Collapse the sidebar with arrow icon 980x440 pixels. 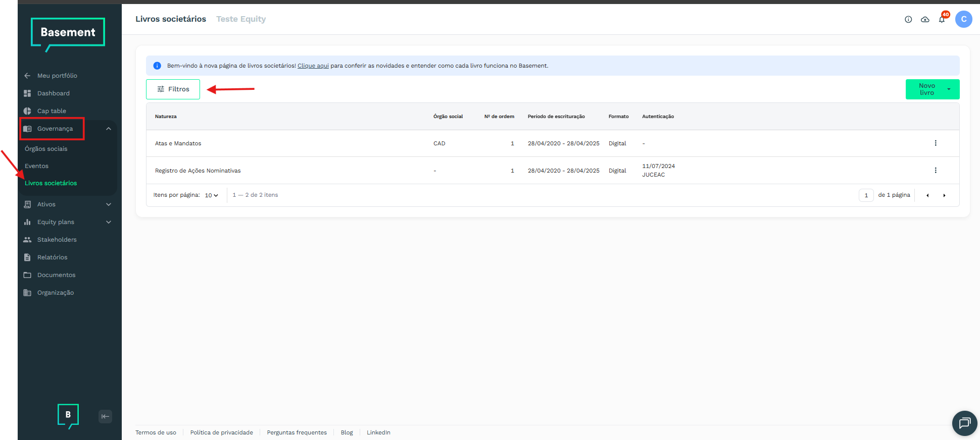(105, 416)
